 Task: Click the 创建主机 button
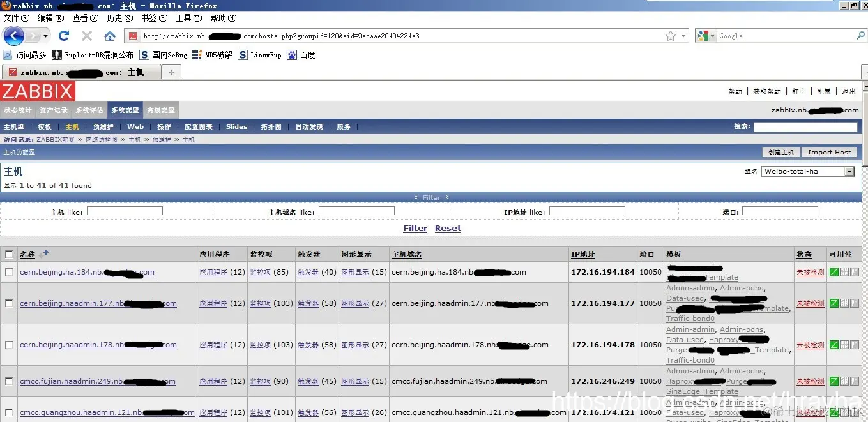tap(781, 152)
